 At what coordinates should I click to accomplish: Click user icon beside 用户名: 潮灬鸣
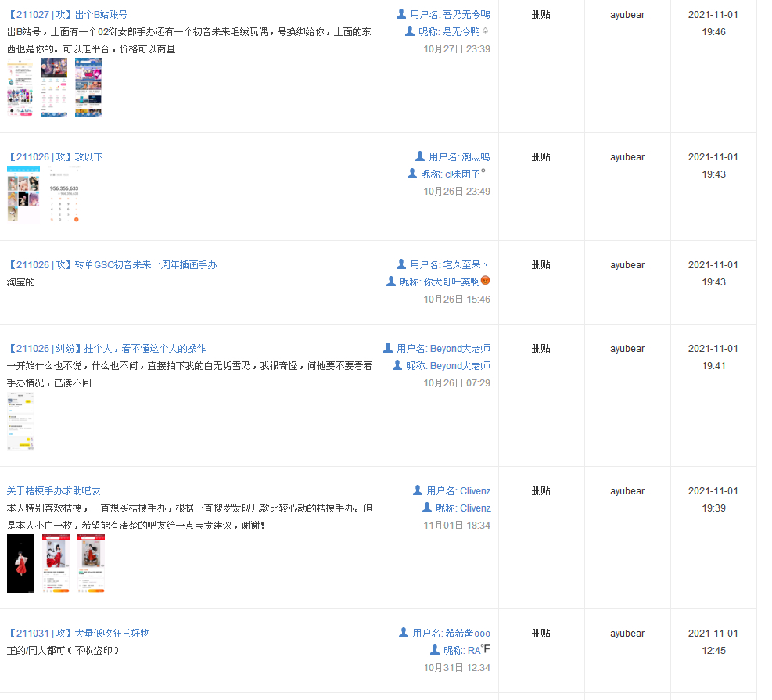(420, 156)
